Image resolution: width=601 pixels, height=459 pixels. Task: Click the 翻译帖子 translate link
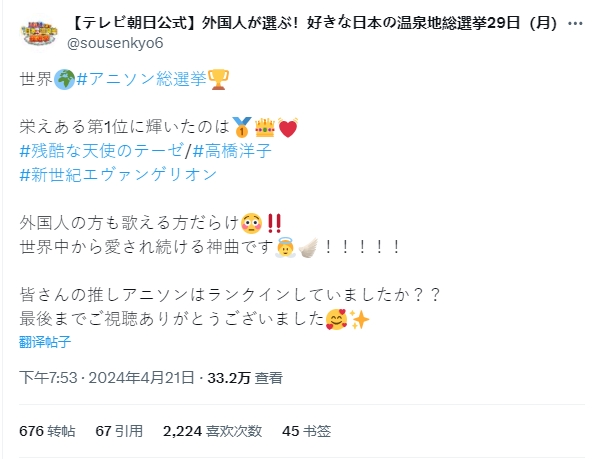tap(44, 342)
